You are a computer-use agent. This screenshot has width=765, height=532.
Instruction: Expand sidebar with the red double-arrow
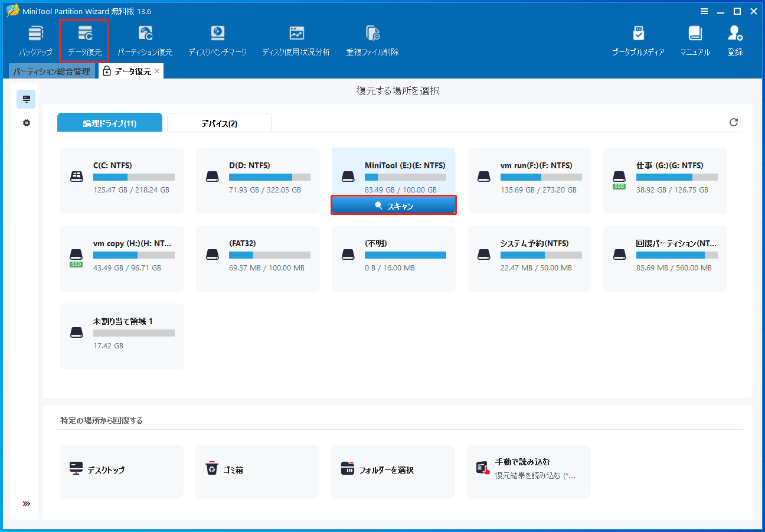click(26, 504)
